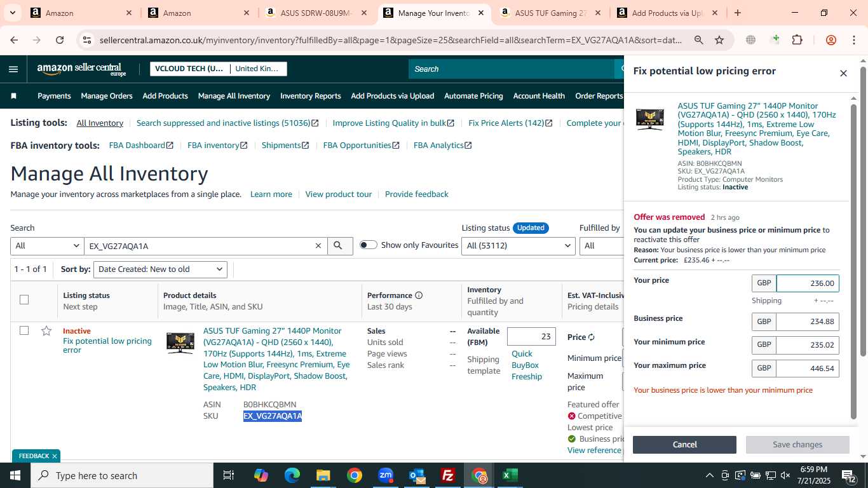Open VCLOUD TECH account switcher
The width and height of the screenshot is (868, 488).
click(x=189, y=69)
